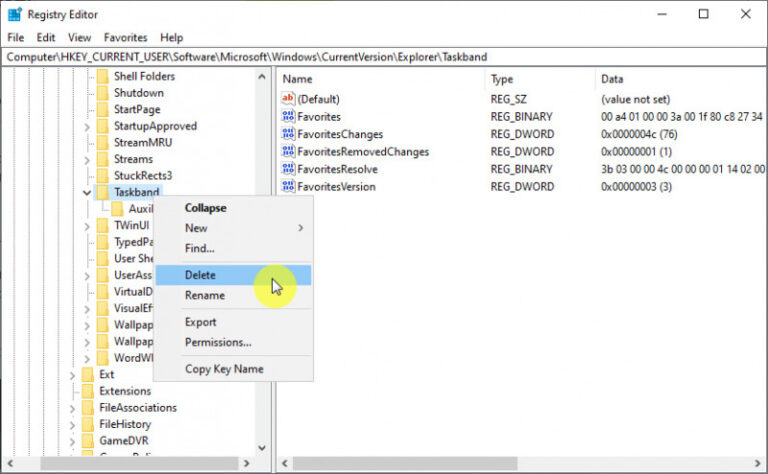Select Copy Key Name option
This screenshot has height=474, width=768.
224,369
